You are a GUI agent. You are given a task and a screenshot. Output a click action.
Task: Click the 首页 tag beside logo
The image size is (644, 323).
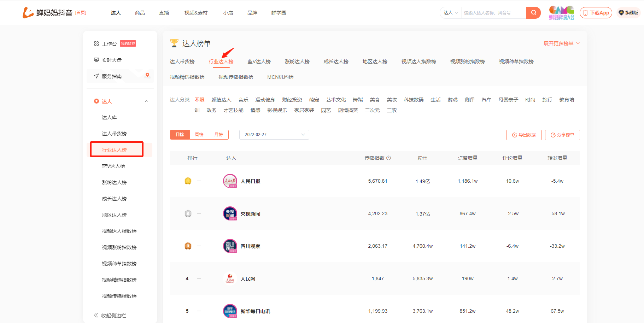[x=81, y=13]
